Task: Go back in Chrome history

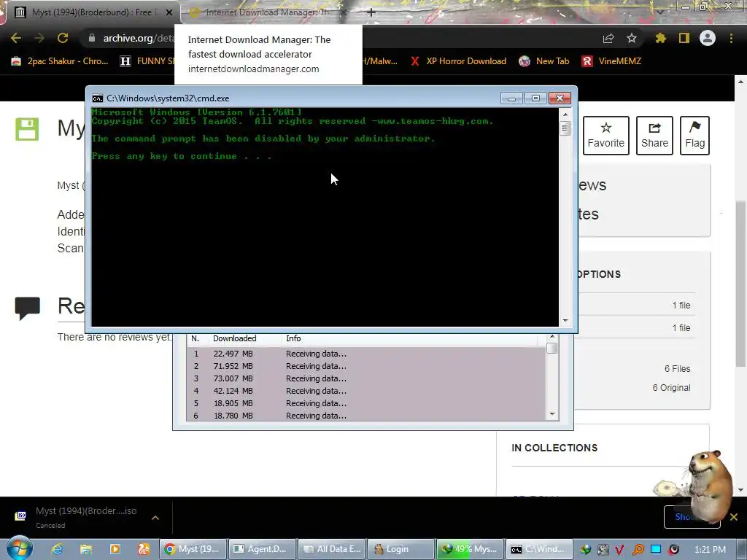Action: coord(16,38)
